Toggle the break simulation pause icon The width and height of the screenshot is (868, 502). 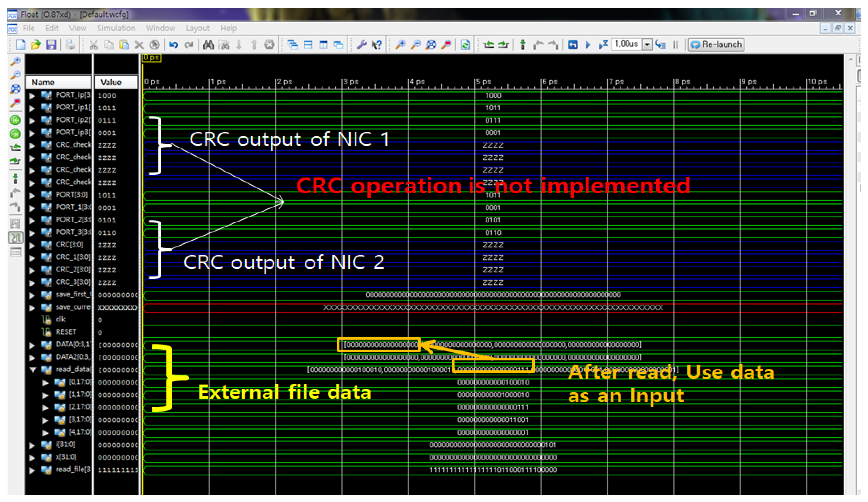(x=675, y=45)
